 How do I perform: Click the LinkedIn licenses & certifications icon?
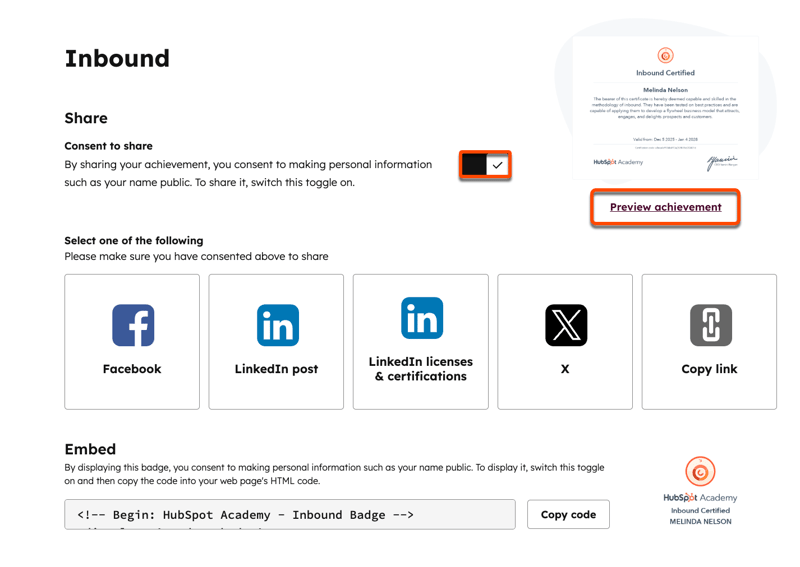coord(421,318)
